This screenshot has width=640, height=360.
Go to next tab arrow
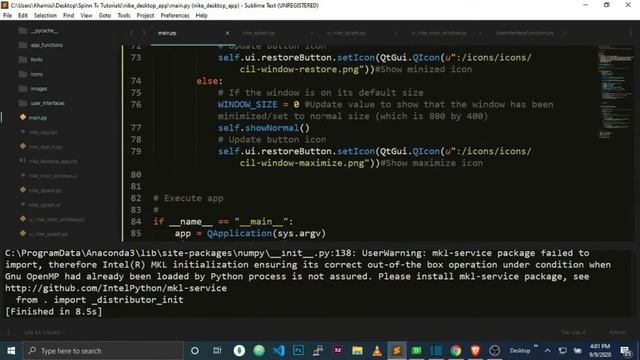(144, 33)
